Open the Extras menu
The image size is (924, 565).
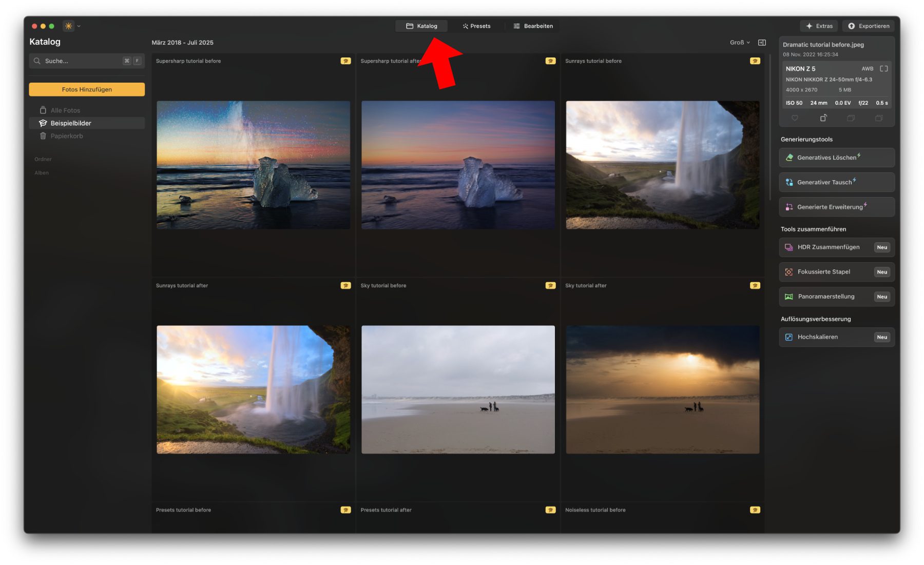pos(819,26)
